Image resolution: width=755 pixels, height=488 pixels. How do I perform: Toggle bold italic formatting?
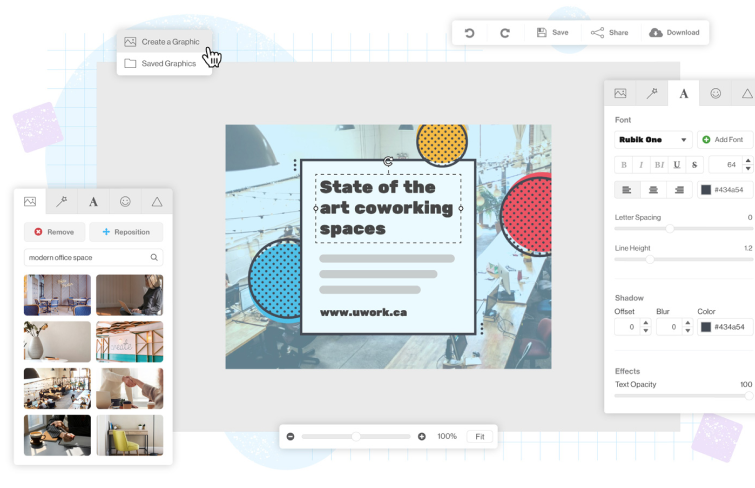[x=659, y=165]
